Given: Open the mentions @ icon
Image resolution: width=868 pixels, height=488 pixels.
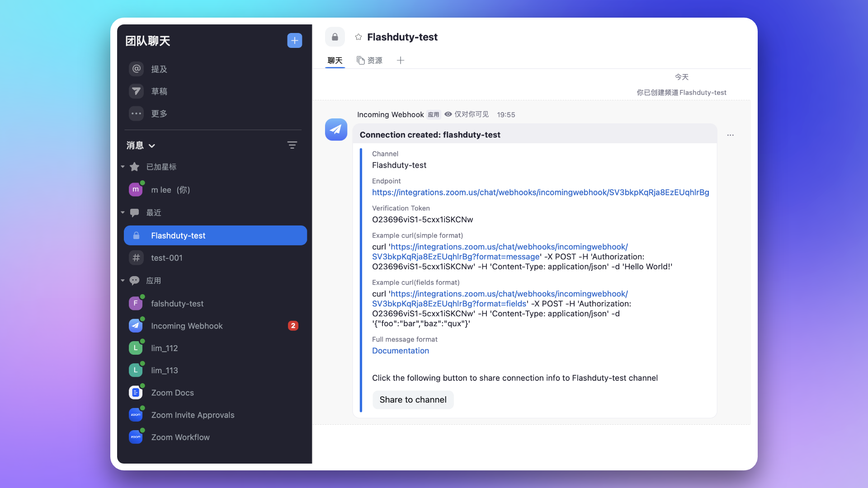Looking at the screenshot, I should click(x=136, y=69).
